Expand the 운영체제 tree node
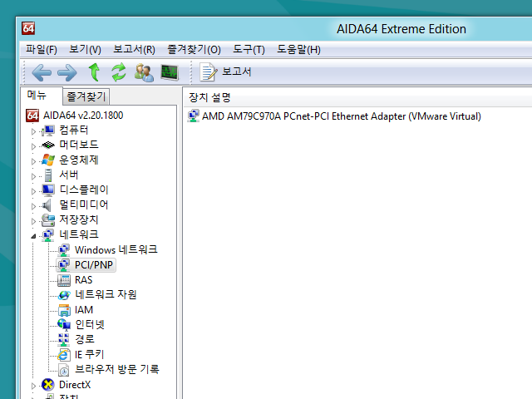The image size is (532, 399). pos(33,161)
